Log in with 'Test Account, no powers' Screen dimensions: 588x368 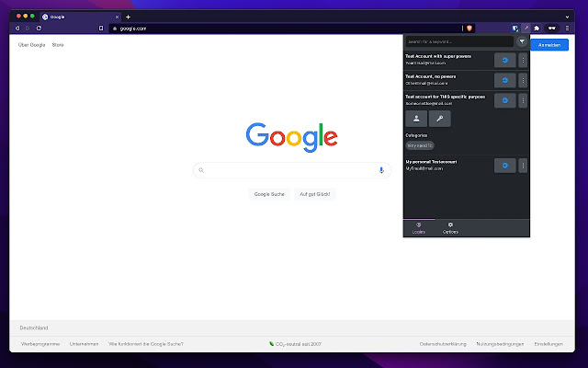coord(504,80)
